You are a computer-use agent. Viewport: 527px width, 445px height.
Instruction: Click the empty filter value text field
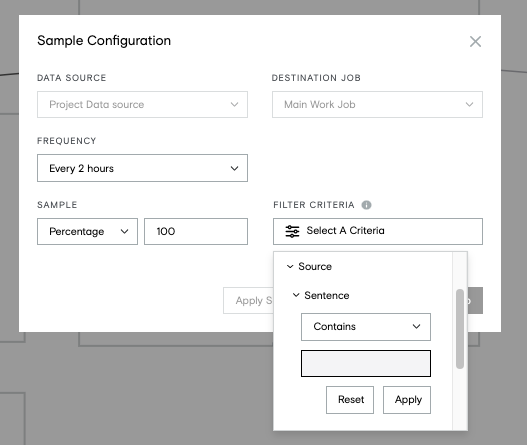[366, 363]
